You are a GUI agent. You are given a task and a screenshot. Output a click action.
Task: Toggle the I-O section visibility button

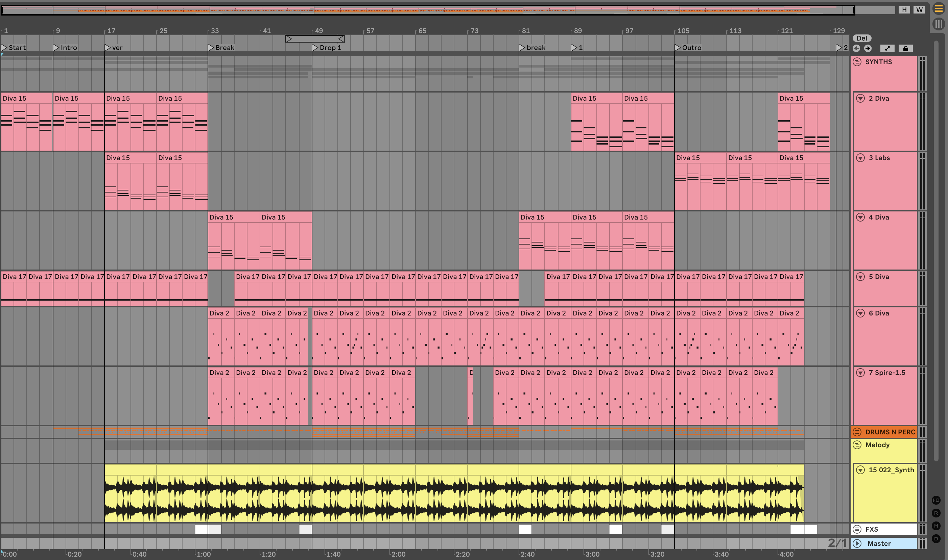pyautogui.click(x=936, y=500)
